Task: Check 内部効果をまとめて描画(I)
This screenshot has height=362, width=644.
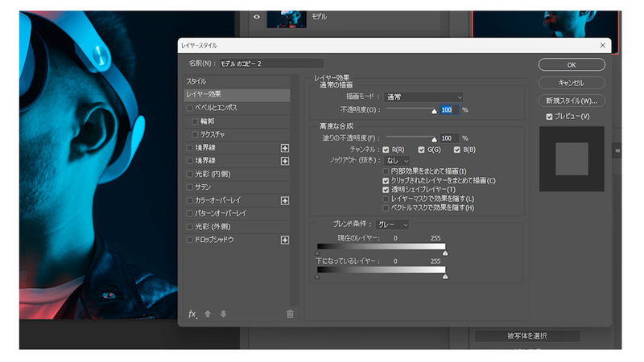Action: (x=386, y=171)
